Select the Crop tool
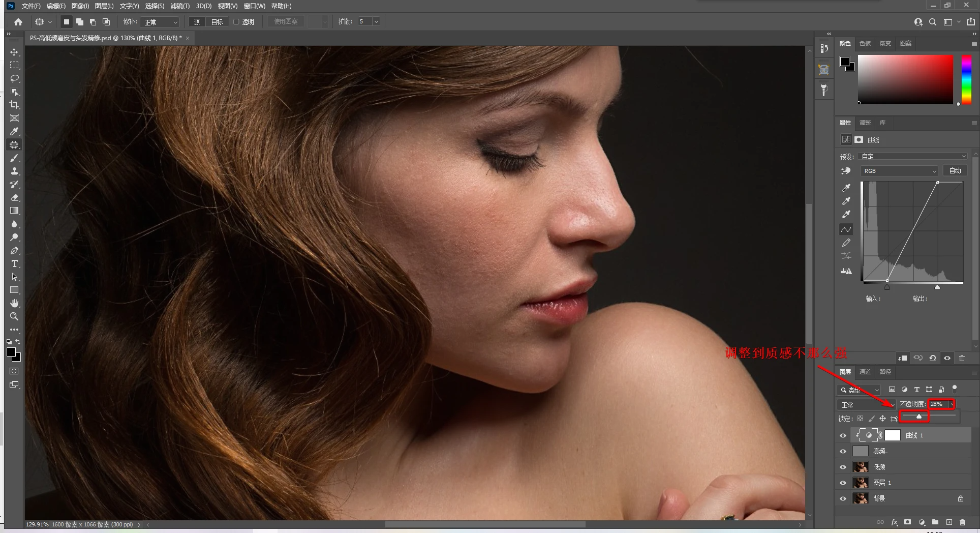Image resolution: width=980 pixels, height=533 pixels. [14, 105]
